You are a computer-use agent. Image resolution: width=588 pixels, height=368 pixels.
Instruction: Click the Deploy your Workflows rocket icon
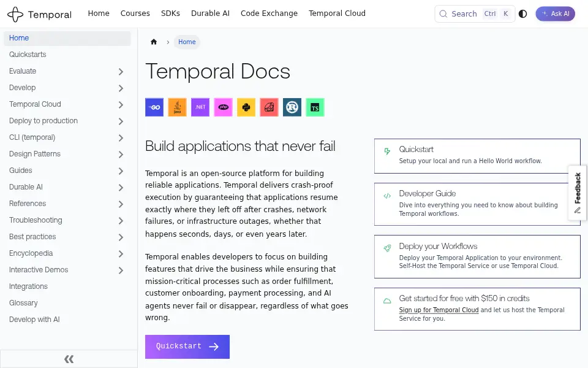(x=387, y=248)
